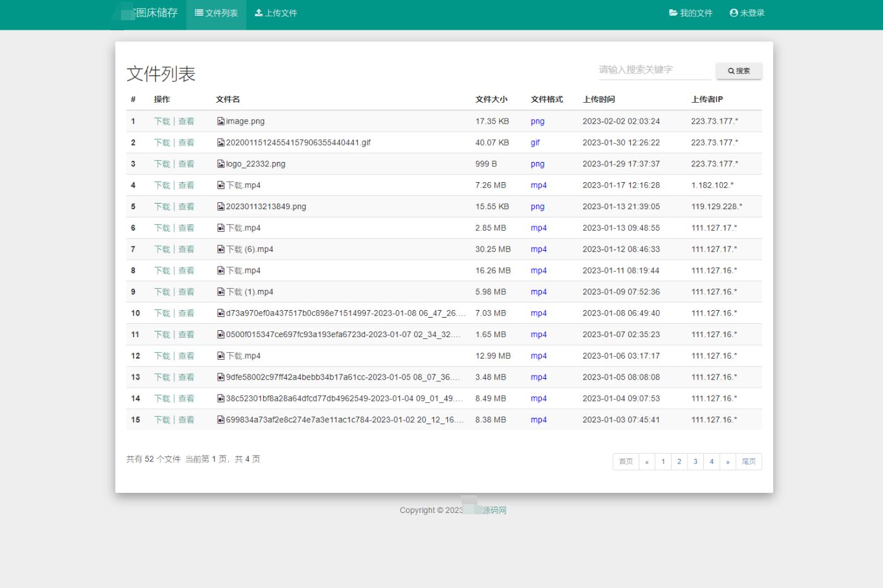
Task: Click 未登录 to sign in
Action: point(751,12)
